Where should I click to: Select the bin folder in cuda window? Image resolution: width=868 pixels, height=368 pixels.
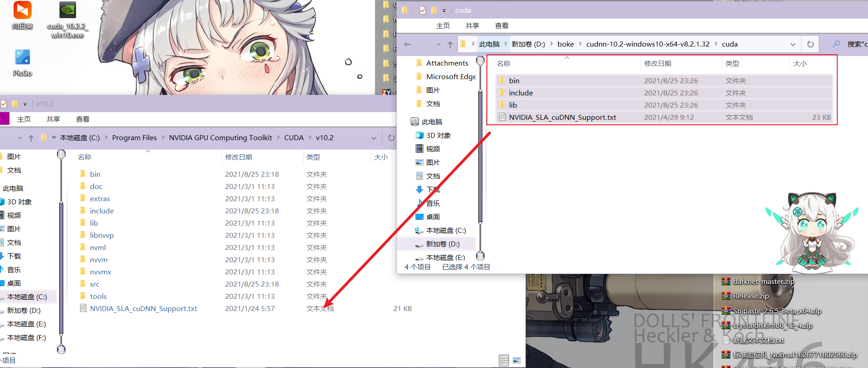(664, 80)
